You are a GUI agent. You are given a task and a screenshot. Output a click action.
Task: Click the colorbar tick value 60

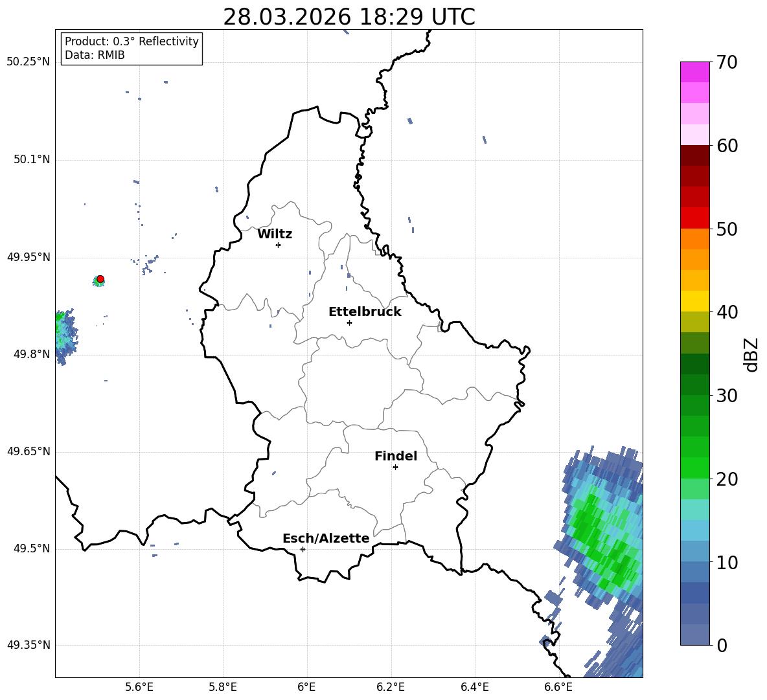tap(727, 146)
